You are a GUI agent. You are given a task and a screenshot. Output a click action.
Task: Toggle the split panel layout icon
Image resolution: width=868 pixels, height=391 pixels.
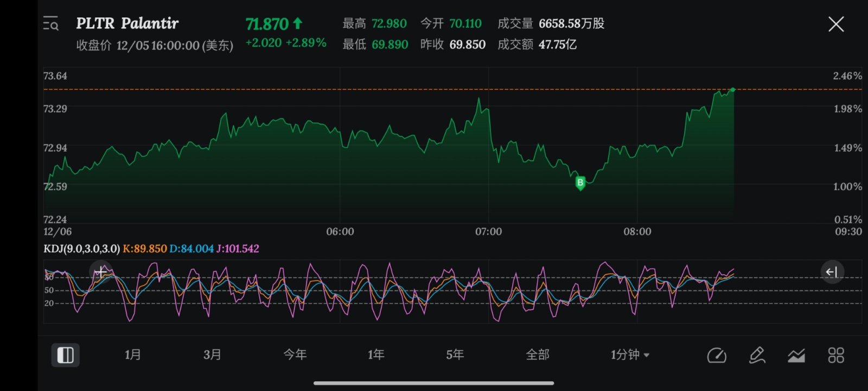click(66, 355)
